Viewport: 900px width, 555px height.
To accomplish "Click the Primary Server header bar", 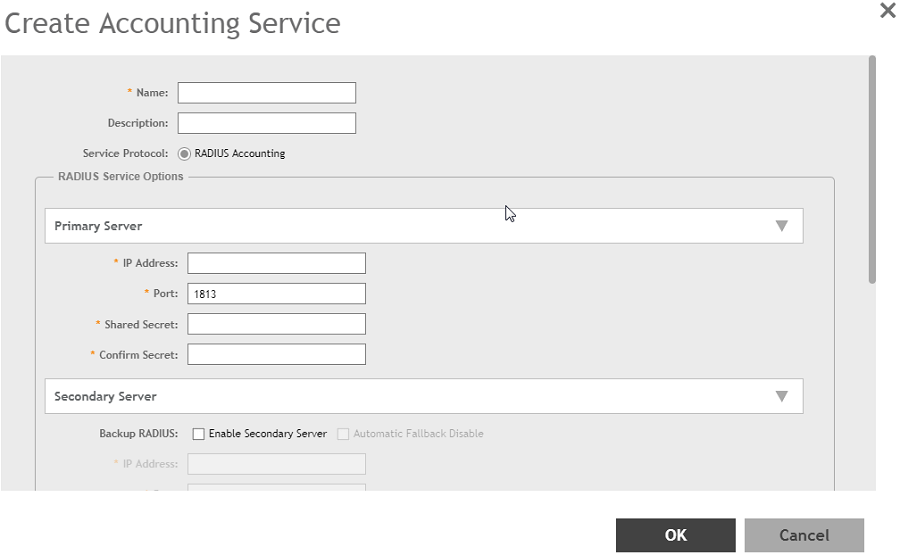I will point(400,226).
